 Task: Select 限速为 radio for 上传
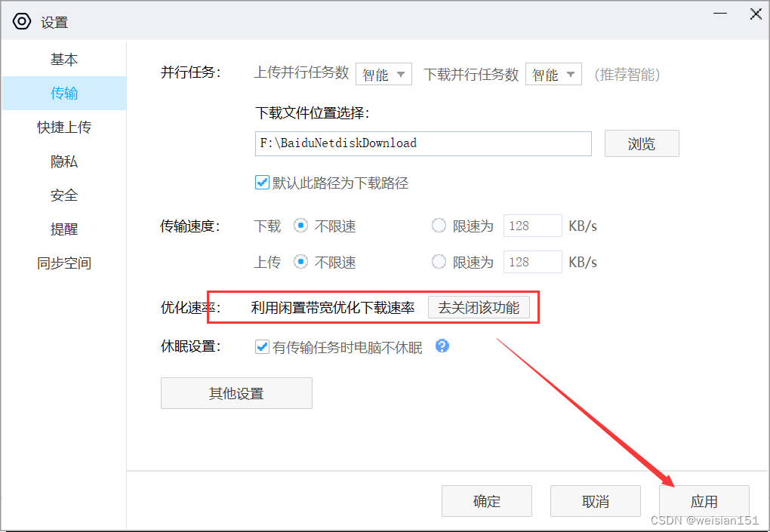coord(439,262)
